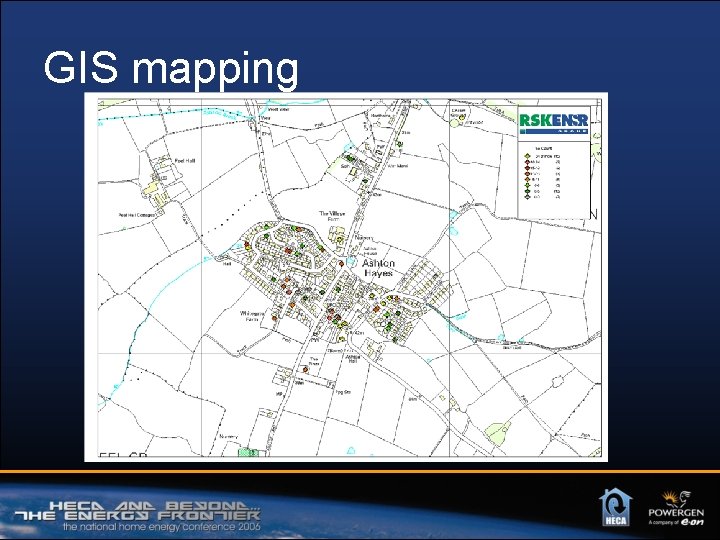Click 'the national home energy conference 2006' text
Viewport: 720px width, 540px height.
162,526
